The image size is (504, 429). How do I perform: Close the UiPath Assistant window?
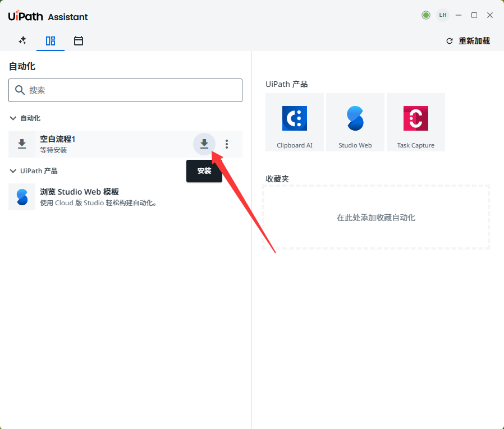[x=490, y=15]
